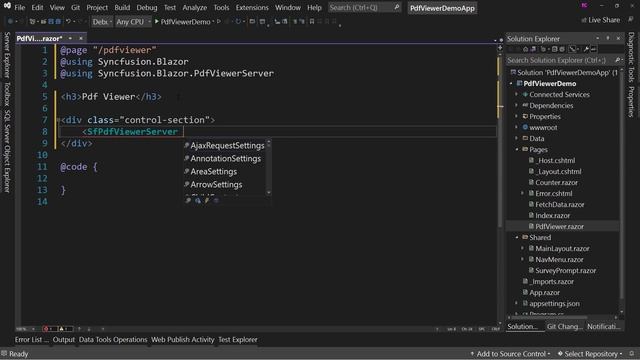Start debugging with the green play icon
This screenshot has height=360, width=640.
[157, 21]
